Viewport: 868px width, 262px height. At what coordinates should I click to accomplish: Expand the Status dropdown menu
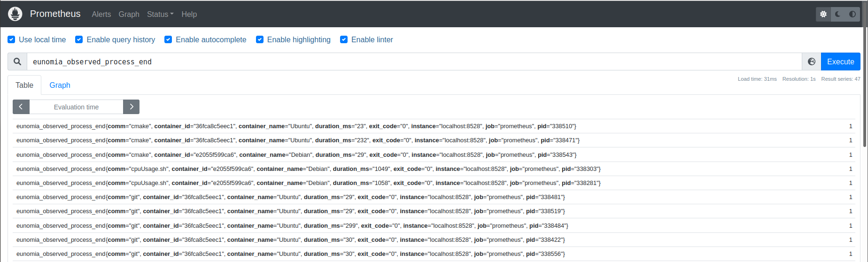(x=160, y=14)
